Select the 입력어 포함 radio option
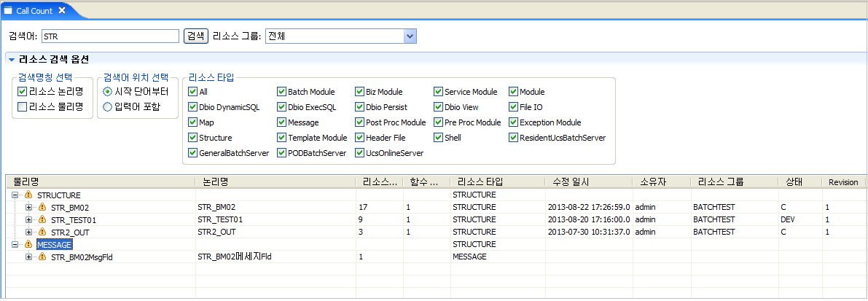Screen dimensions: 868x301 click(x=108, y=107)
